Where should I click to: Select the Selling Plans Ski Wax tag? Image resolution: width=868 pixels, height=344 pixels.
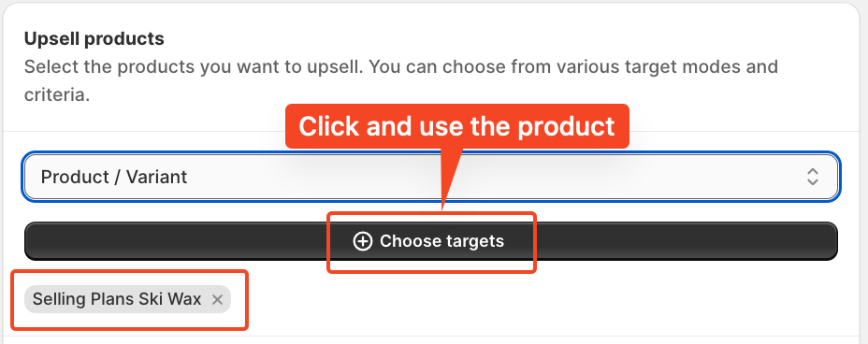pos(127,299)
